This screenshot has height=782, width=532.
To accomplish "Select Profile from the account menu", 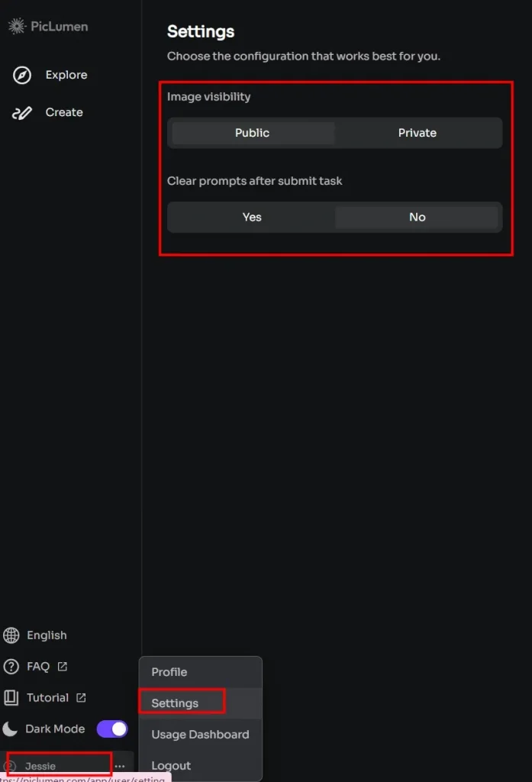I will coord(171,672).
